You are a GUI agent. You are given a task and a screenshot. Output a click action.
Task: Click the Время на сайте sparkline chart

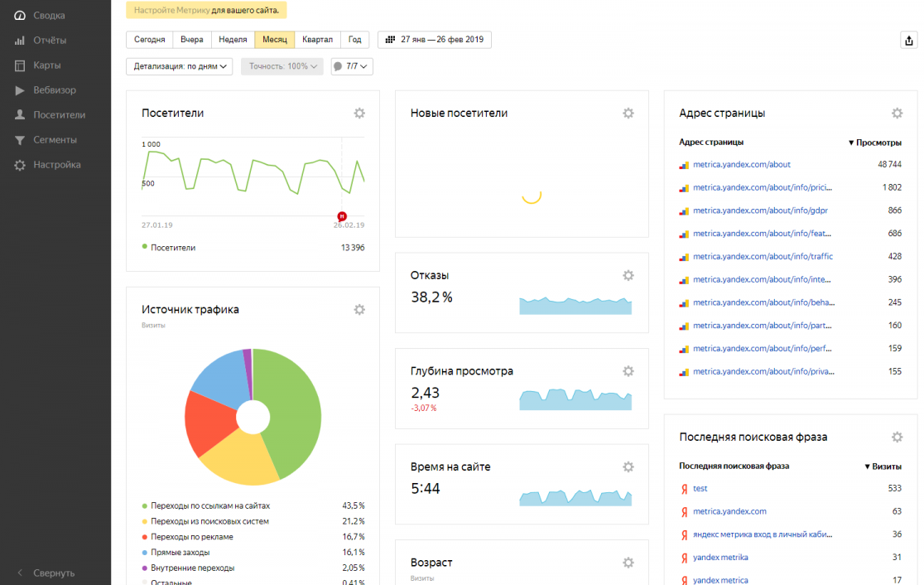(575, 497)
